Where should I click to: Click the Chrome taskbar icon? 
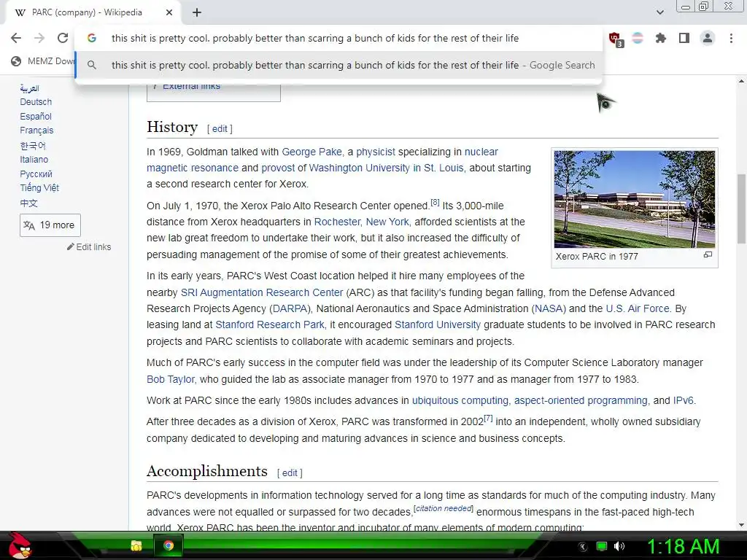coord(169,545)
